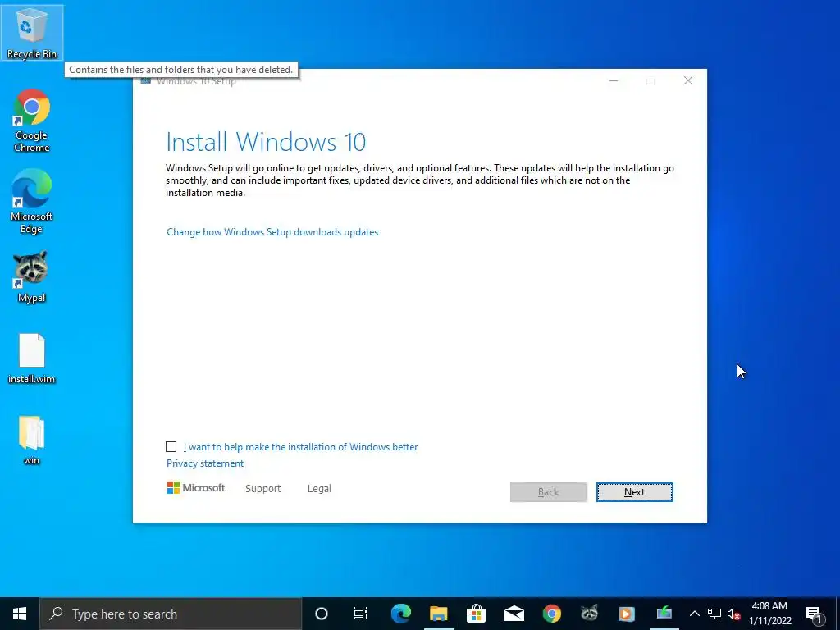Launch Mypal browser from the taskbar

pos(589,614)
